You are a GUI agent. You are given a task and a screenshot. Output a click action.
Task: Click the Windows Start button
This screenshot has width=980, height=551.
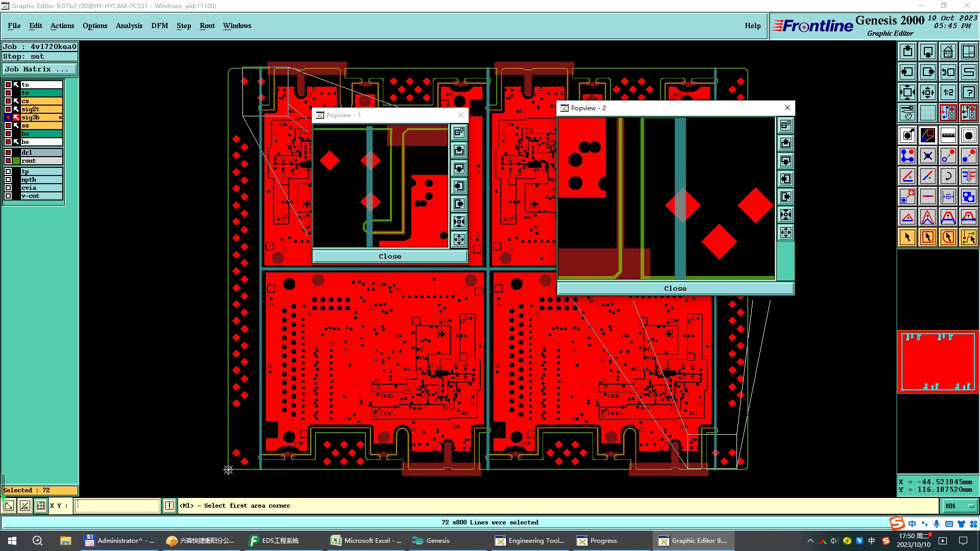coord(12,541)
